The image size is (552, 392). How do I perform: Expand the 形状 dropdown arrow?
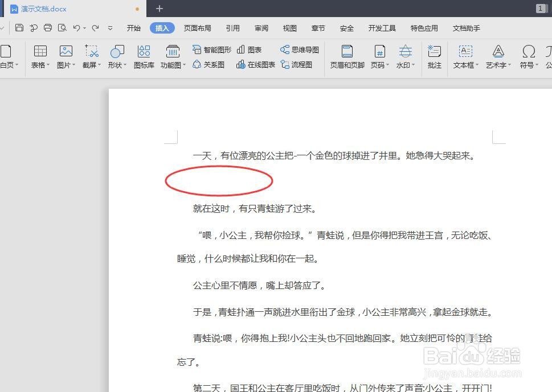[x=125, y=65]
